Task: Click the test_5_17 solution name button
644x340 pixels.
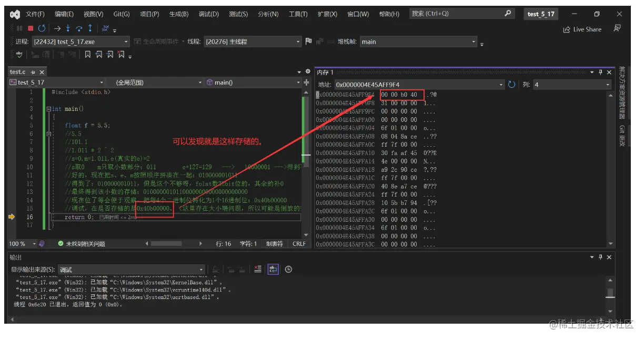Action: click(x=541, y=14)
